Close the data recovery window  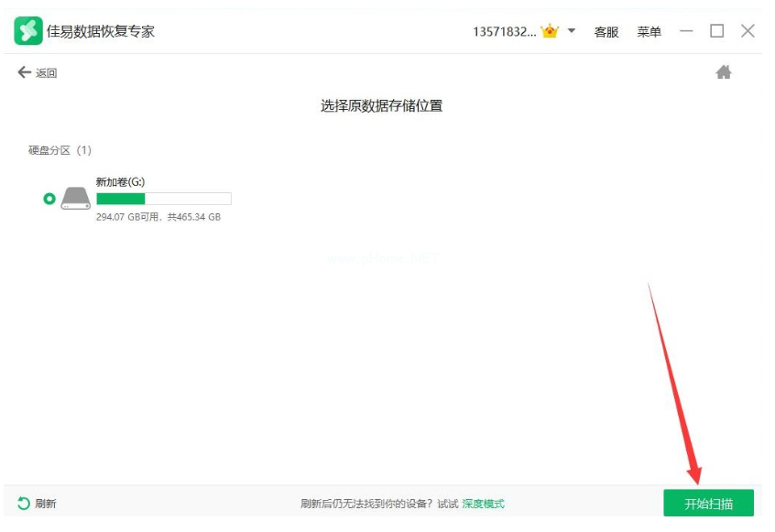(748, 31)
